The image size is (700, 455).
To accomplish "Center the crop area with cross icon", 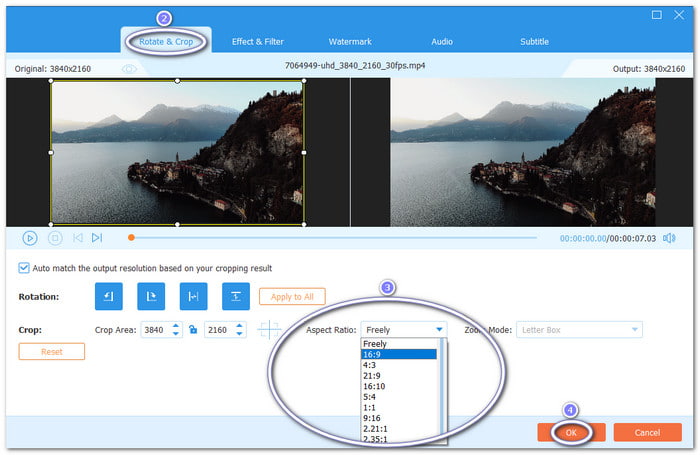I will (269, 330).
